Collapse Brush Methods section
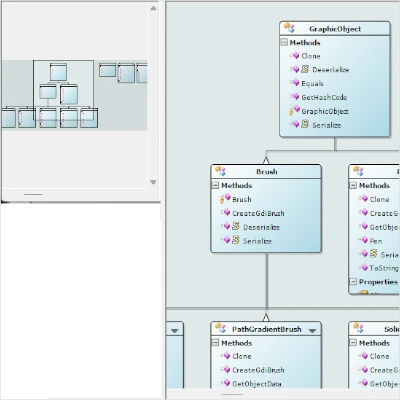The image size is (400, 400). pos(215,185)
